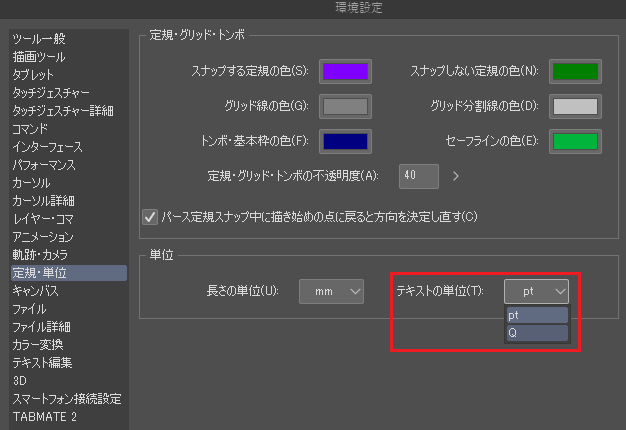Viewport: 626px width, 430px height.
Task: Choose TABMATE 2 in the sidebar list
Action: pyautogui.click(x=44, y=416)
